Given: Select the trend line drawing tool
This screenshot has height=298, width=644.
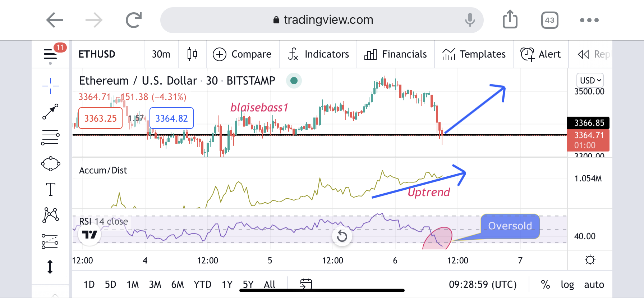Looking at the screenshot, I should tap(50, 112).
